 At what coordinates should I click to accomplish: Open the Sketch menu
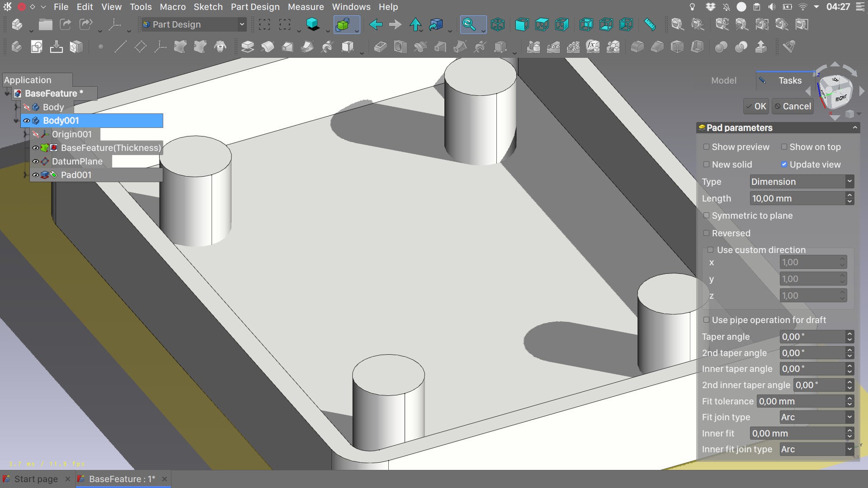click(208, 7)
